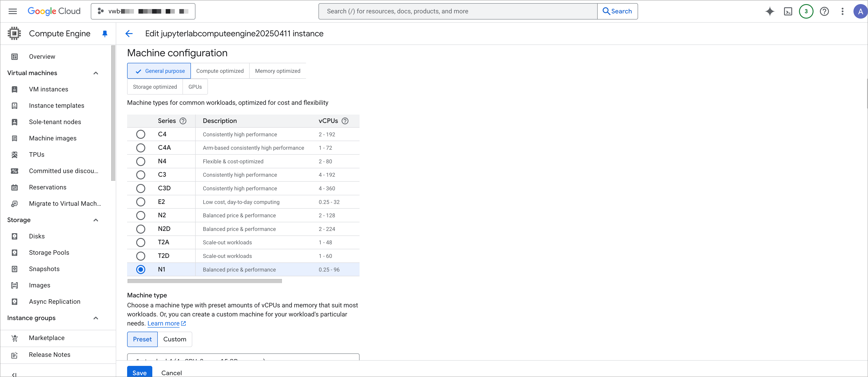Click the Disks icon
This screenshot has width=868, height=377.
[15, 236]
